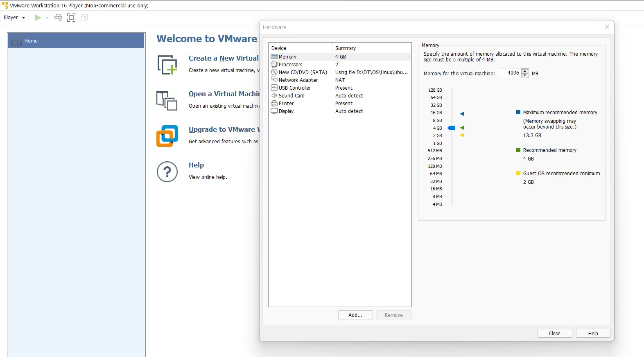Click the 2 GB slider label
The width and height of the screenshot is (644, 357).
coord(438,136)
